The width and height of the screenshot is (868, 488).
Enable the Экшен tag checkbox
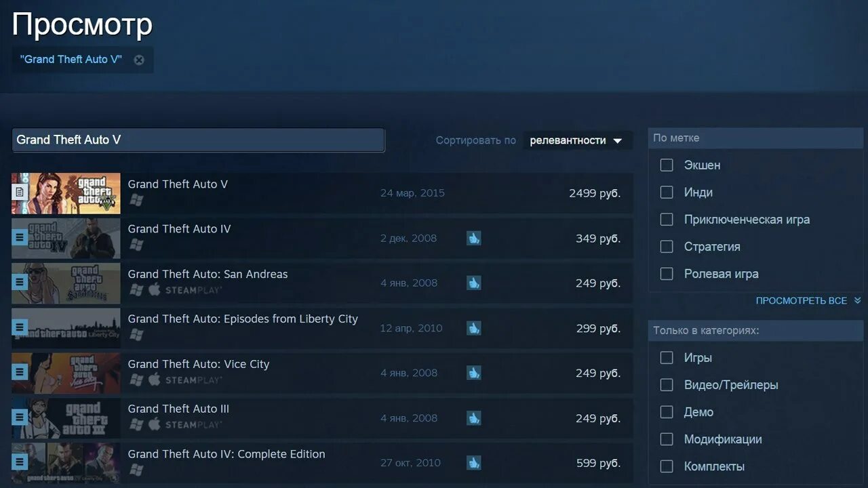pos(667,165)
